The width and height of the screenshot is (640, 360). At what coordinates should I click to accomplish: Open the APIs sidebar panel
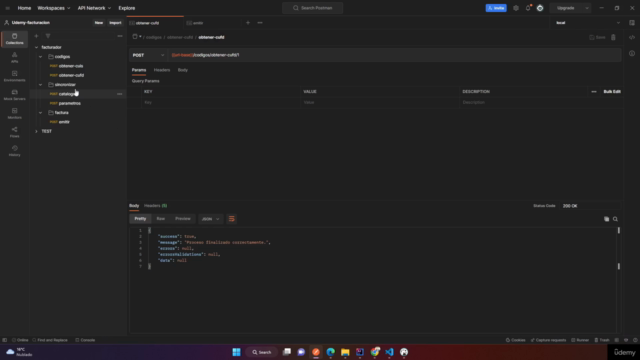pyautogui.click(x=14, y=58)
